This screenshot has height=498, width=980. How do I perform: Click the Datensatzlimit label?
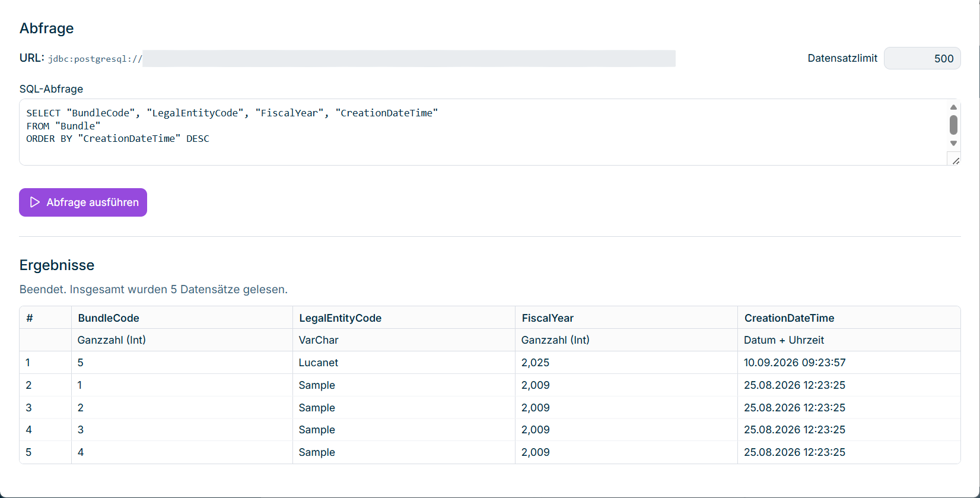[842, 58]
